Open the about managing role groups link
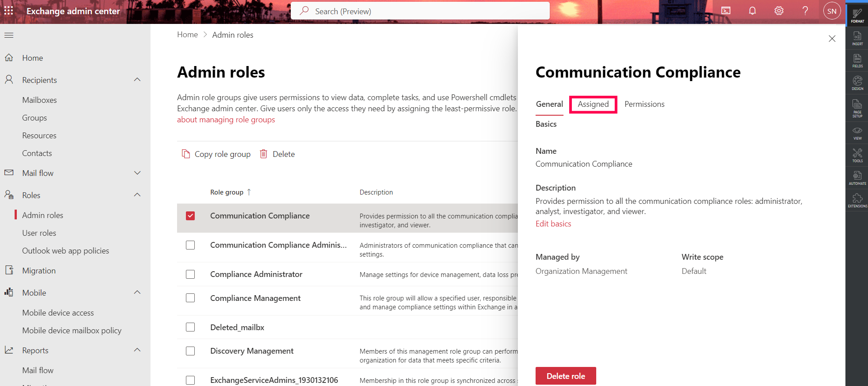Image resolution: width=868 pixels, height=386 pixels. point(226,120)
